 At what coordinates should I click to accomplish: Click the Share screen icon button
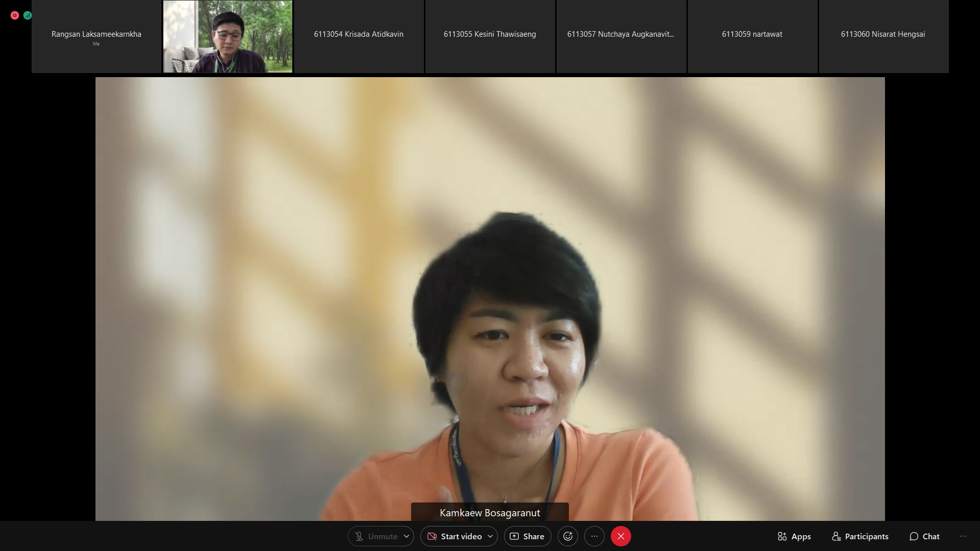click(x=527, y=536)
